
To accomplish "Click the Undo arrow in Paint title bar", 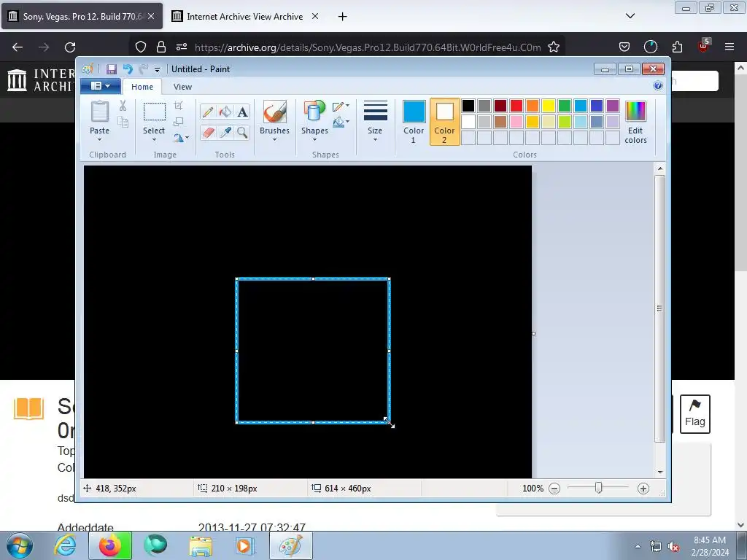I will 128,69.
